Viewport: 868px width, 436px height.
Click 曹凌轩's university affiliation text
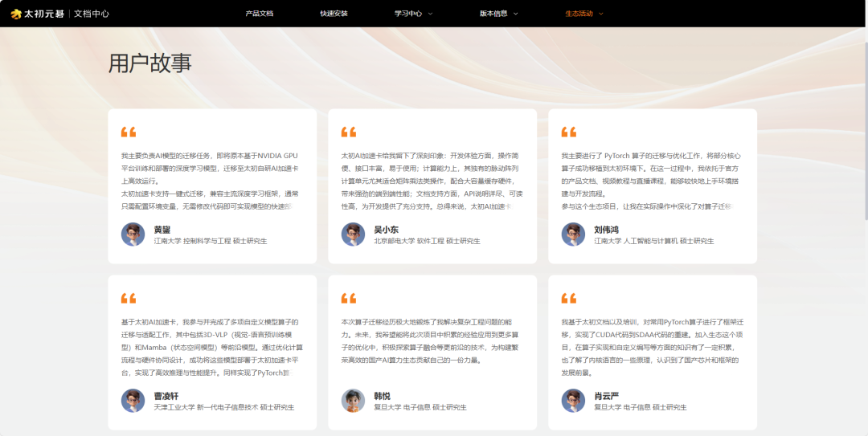point(223,407)
